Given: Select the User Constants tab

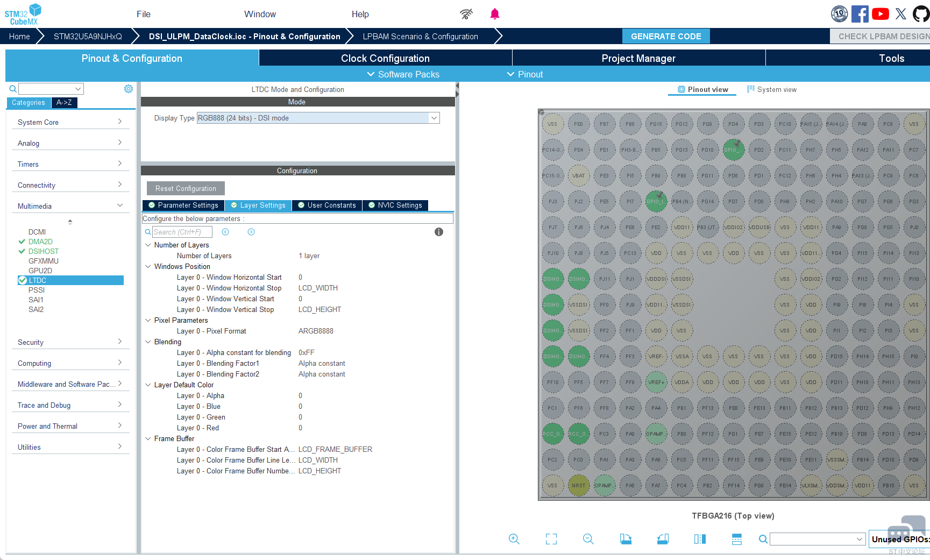Looking at the screenshot, I should point(327,205).
